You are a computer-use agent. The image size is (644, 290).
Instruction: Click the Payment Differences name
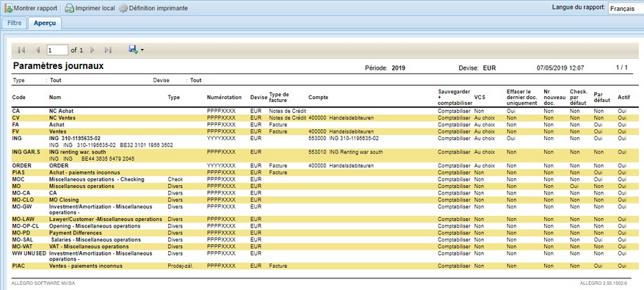click(x=75, y=233)
